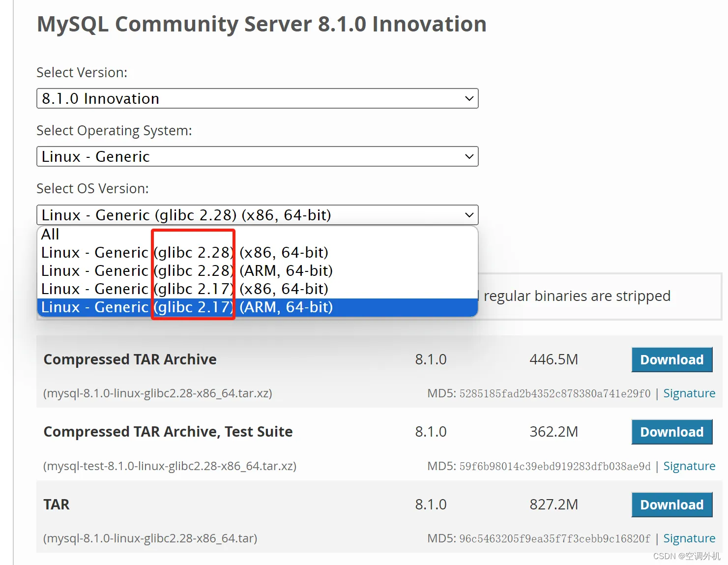
Task: Open Signature link for TAR package
Action: [x=689, y=538]
